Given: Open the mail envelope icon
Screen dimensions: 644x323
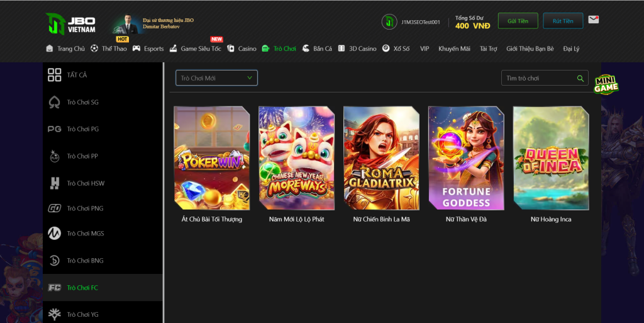Looking at the screenshot, I should 593,20.
